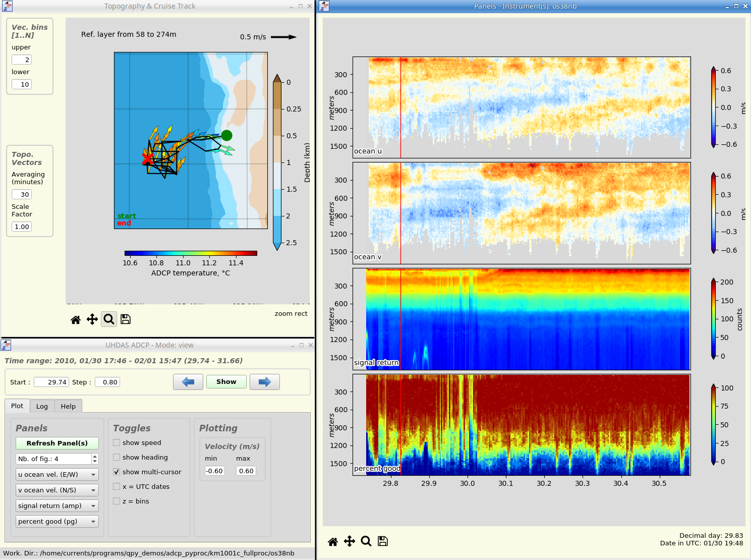Screen dimensions: 751x560
Task: Enable the show heading checkbox
Action: tap(117, 457)
